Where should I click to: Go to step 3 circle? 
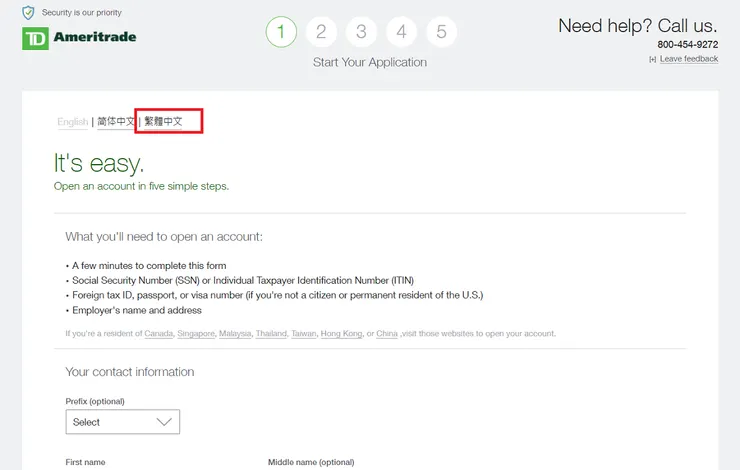pos(361,32)
